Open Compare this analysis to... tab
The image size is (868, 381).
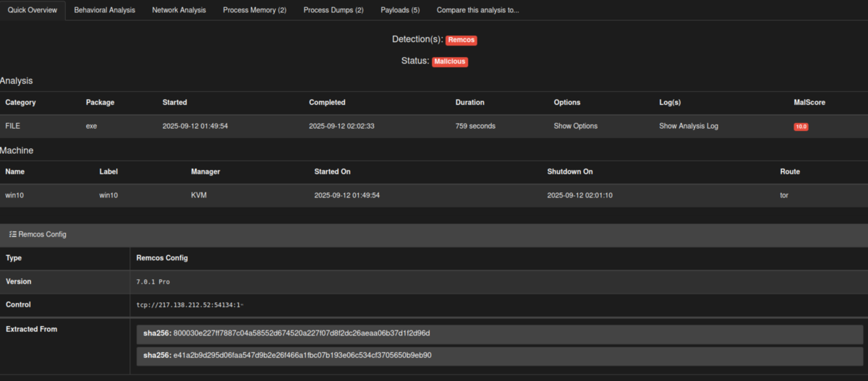click(477, 10)
